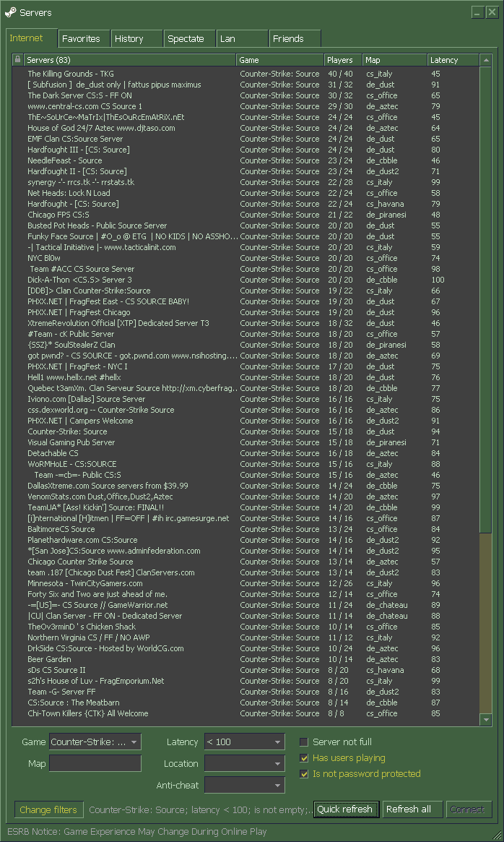Click the Refresh all button

[412, 809]
